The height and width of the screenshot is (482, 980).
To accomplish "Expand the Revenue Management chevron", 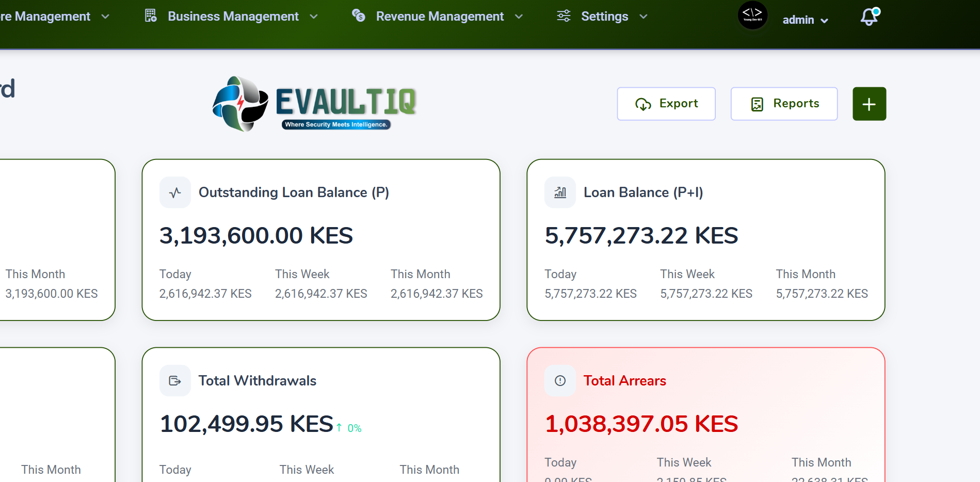I will pyautogui.click(x=519, y=17).
